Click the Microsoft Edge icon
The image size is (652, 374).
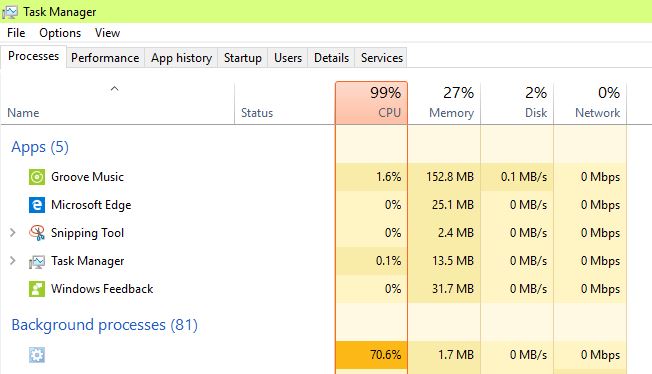(37, 205)
